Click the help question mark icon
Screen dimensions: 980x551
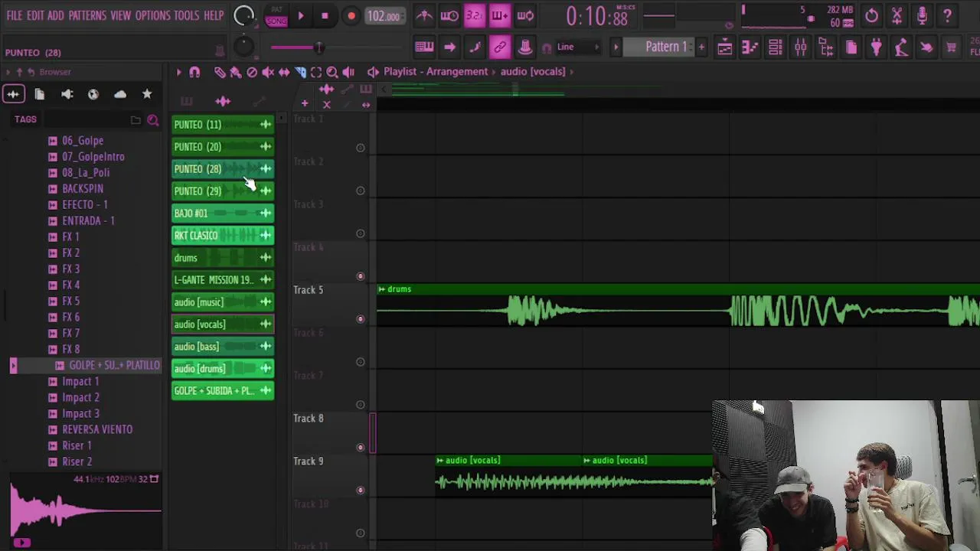click(x=947, y=15)
